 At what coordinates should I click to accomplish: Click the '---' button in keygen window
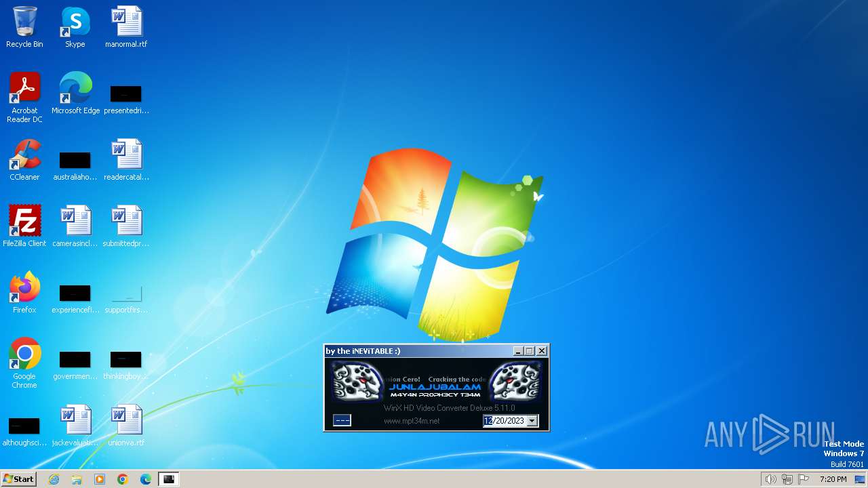pos(342,421)
